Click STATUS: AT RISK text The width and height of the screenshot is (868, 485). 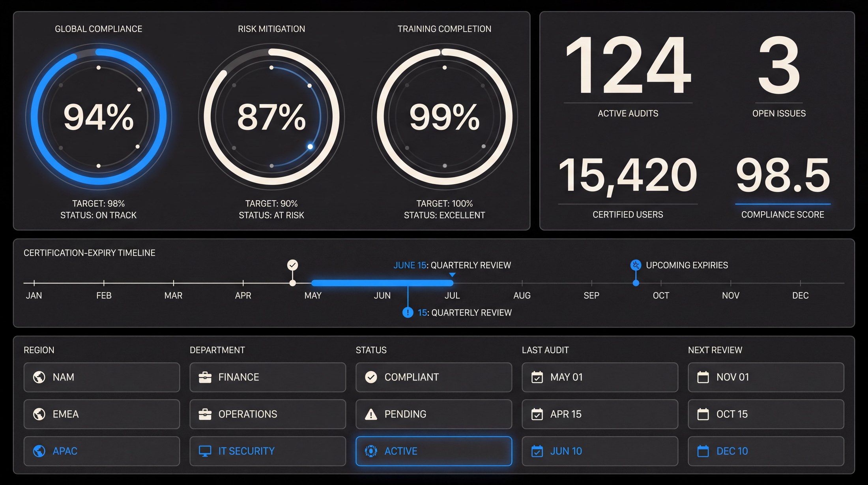click(271, 215)
